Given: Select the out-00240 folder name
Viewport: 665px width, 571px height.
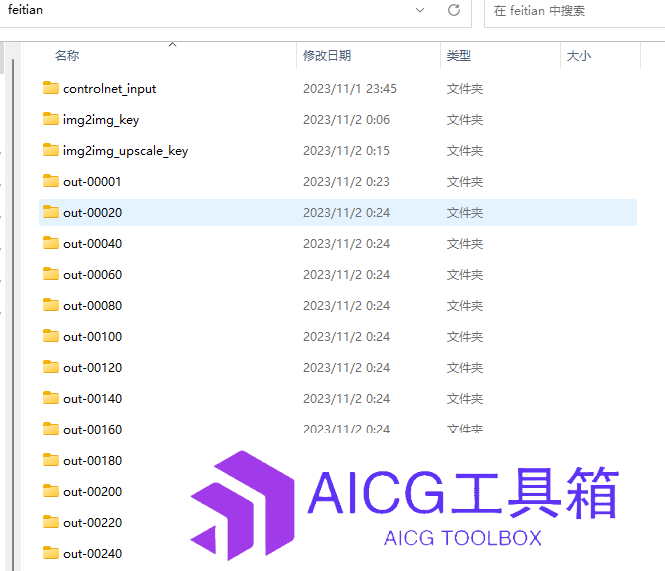Looking at the screenshot, I should (92, 553).
